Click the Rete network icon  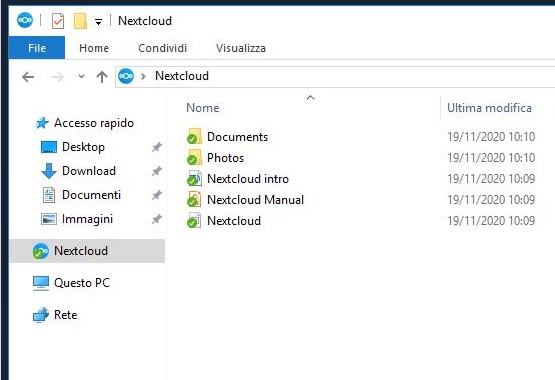(x=41, y=315)
